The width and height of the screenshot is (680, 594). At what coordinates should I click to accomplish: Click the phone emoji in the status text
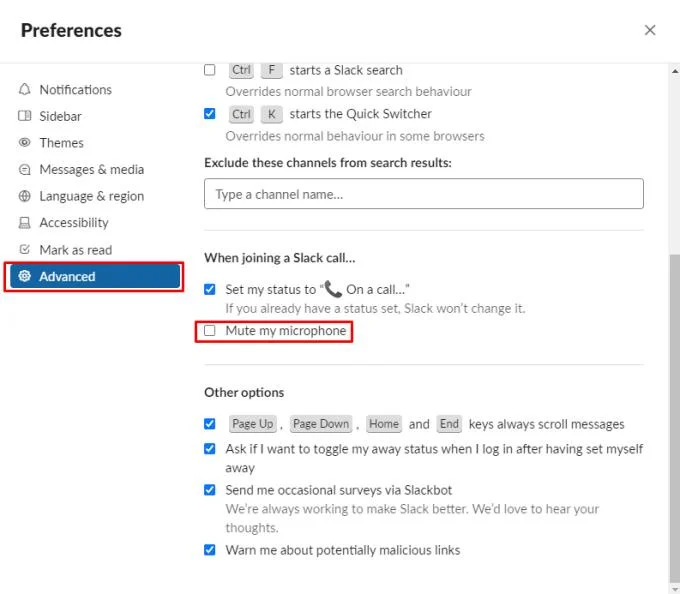coord(333,289)
